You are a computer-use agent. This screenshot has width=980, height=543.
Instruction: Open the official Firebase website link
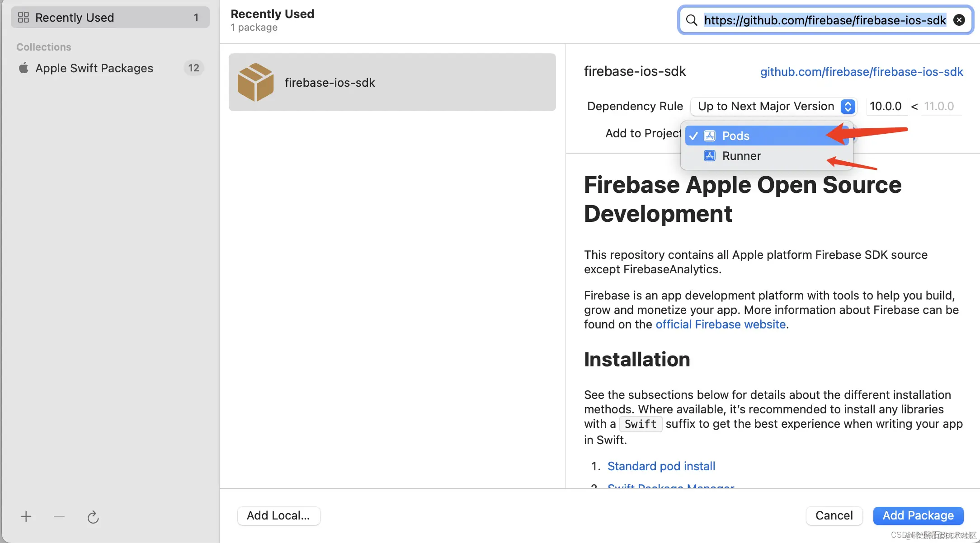(x=721, y=324)
